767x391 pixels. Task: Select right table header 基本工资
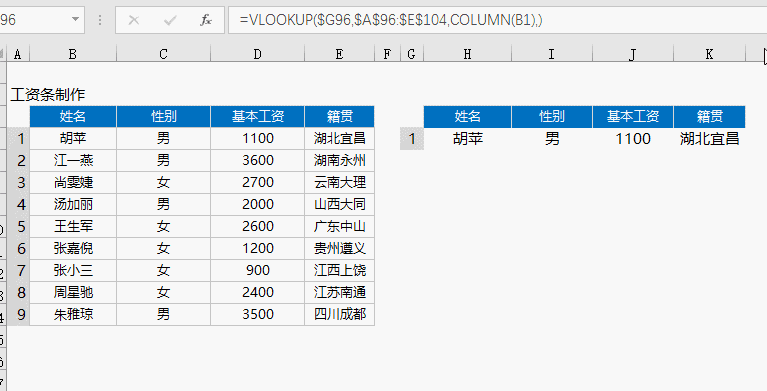pos(633,116)
